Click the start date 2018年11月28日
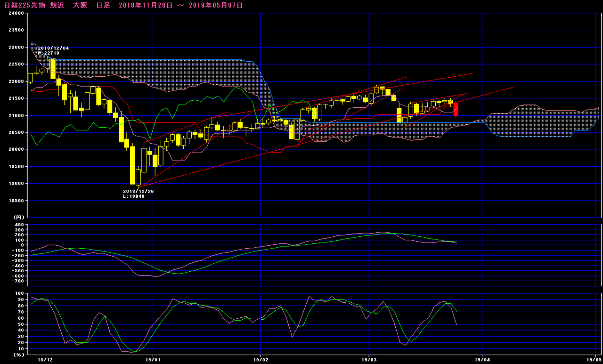Screen dimensions: 603x364 pyautogui.click(x=146, y=5)
